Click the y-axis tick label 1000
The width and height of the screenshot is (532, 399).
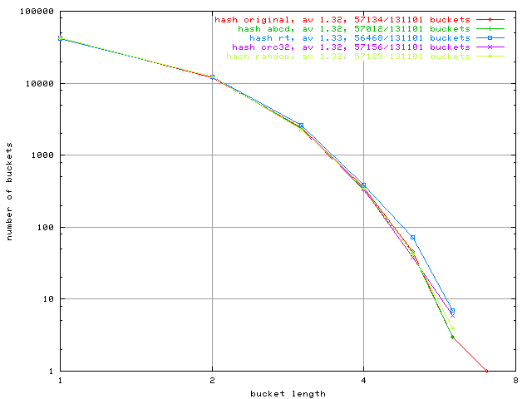pos(42,155)
